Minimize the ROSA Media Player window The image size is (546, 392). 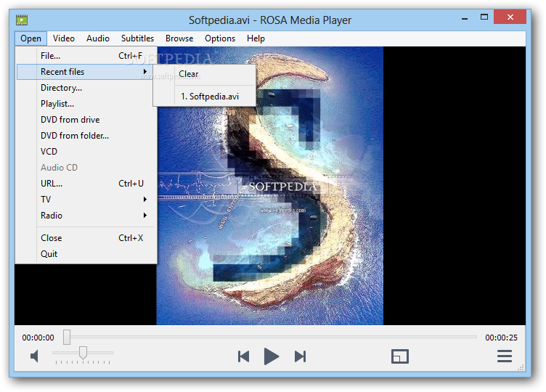click(x=465, y=18)
